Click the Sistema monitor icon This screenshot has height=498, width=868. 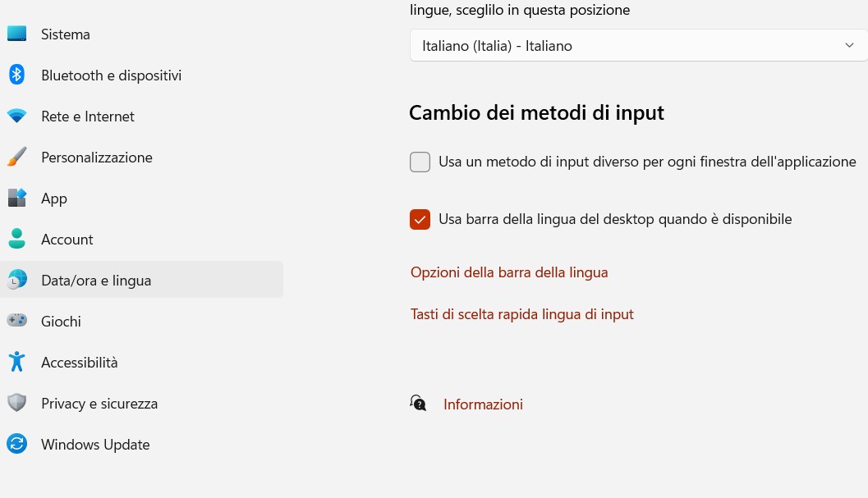(x=16, y=34)
